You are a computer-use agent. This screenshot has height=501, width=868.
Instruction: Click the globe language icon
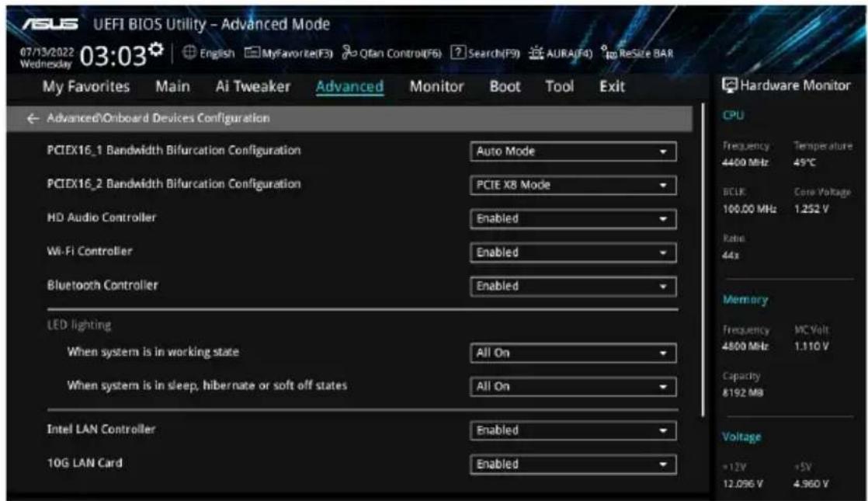pyautogui.click(x=189, y=53)
